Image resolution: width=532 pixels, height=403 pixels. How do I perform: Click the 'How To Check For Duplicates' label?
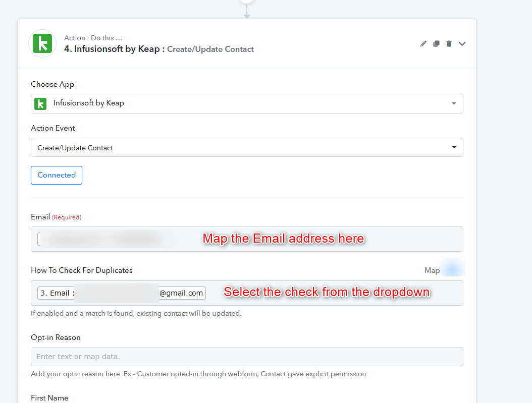(81, 270)
